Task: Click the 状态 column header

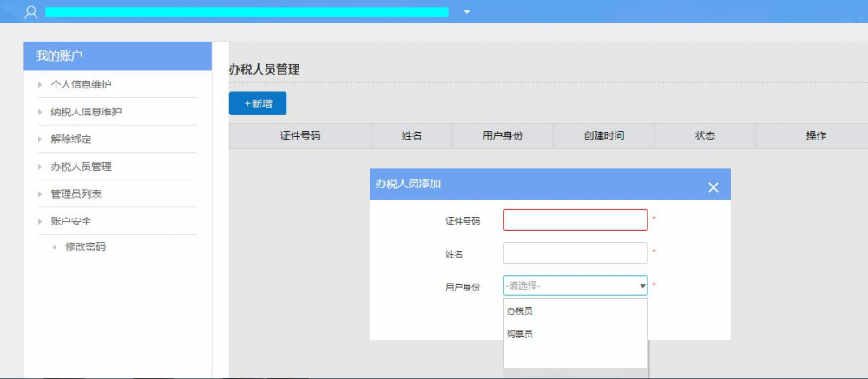Action: [705, 136]
